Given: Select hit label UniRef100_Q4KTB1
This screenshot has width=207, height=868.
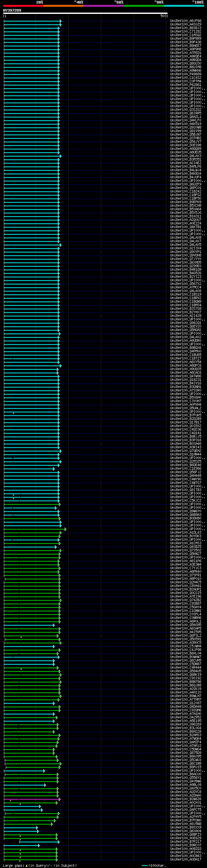Looking at the screenshot, I should [x=186, y=227].
